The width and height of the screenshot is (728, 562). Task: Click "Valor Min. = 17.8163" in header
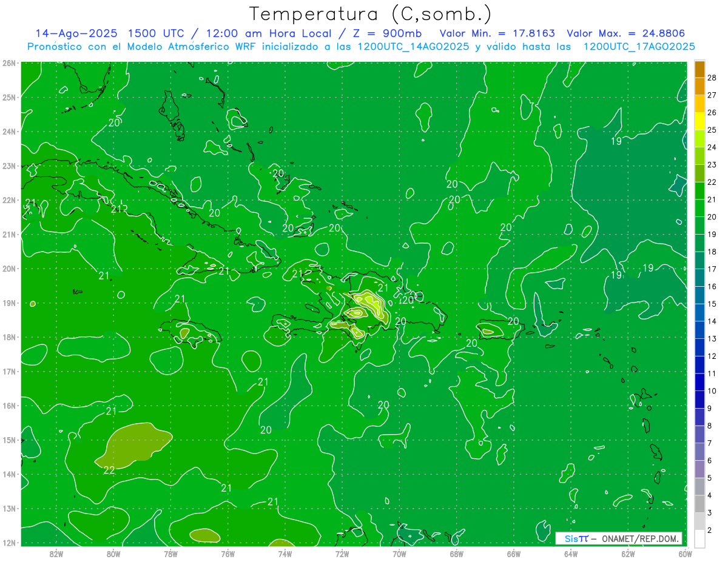(x=498, y=33)
